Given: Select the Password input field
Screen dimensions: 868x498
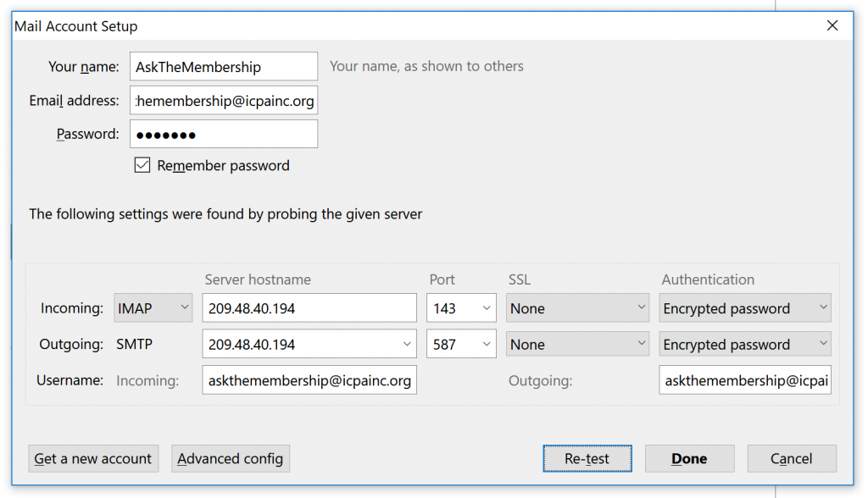Looking at the screenshot, I should pos(224,134).
